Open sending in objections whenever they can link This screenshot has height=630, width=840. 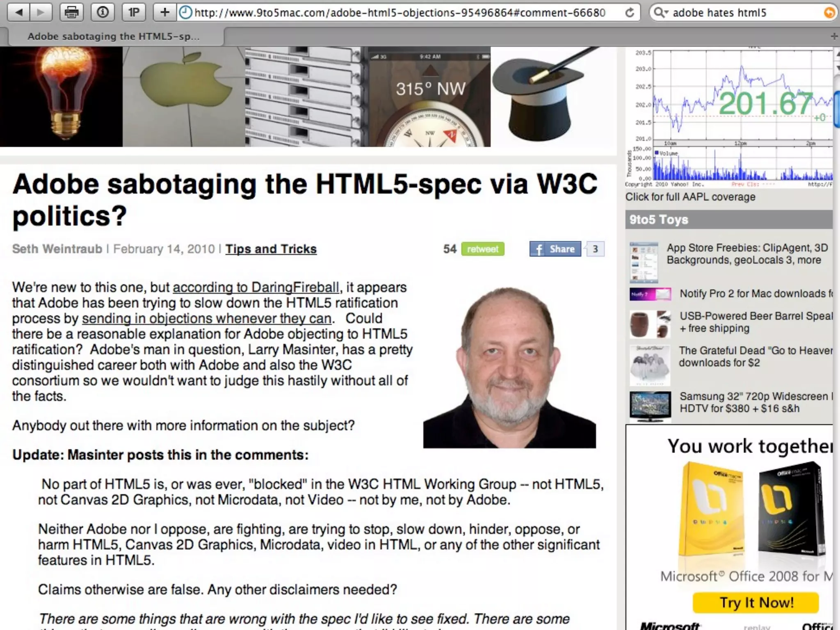(206, 318)
